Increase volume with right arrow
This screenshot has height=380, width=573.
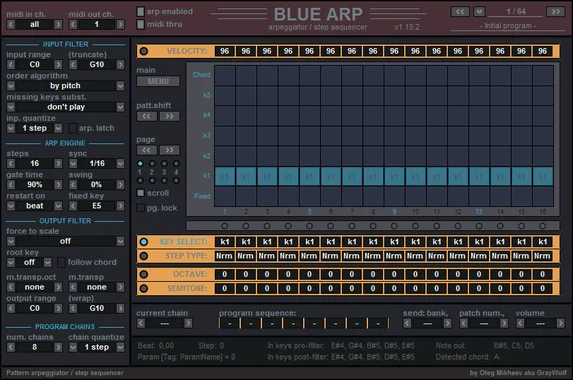[x=560, y=323]
